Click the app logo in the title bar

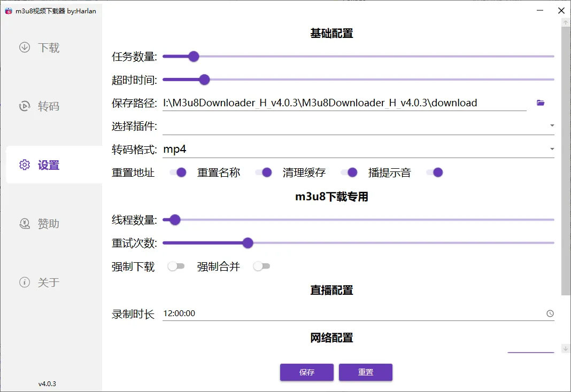pos(8,10)
